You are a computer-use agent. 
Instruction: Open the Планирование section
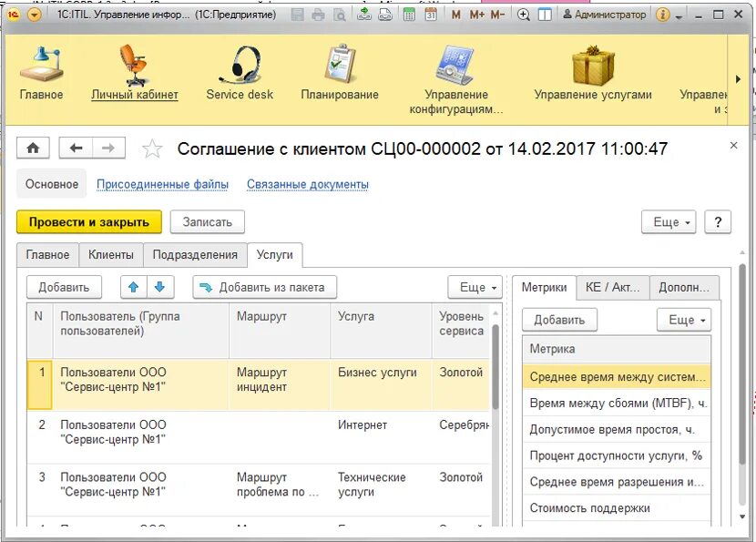[x=340, y=73]
